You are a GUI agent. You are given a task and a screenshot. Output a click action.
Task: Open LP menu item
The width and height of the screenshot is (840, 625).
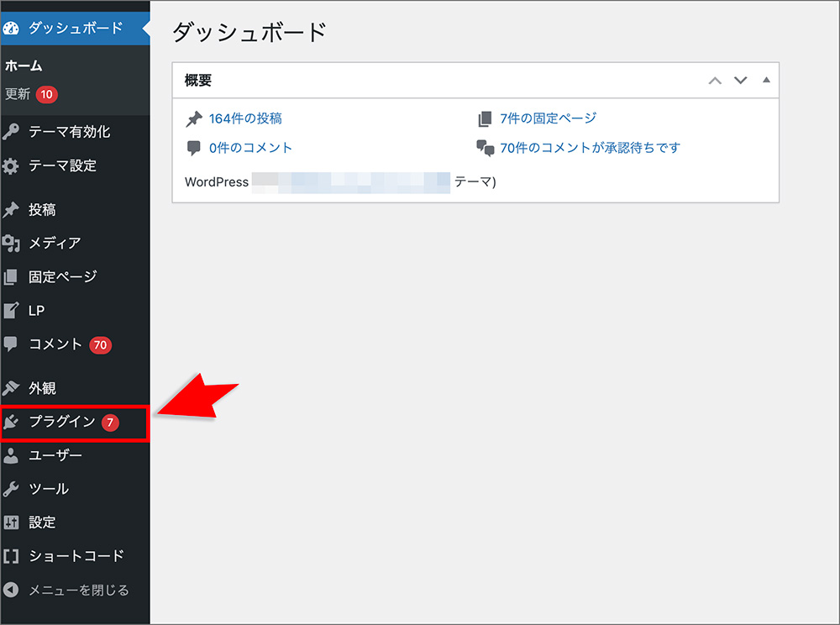click(x=75, y=311)
